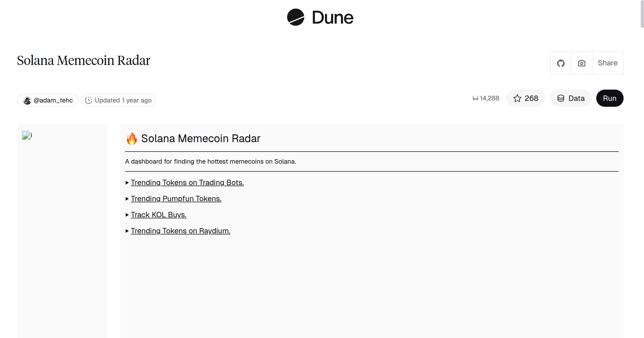
Task: Expand the Trending Tokens on Raydium section
Action: pos(127,231)
